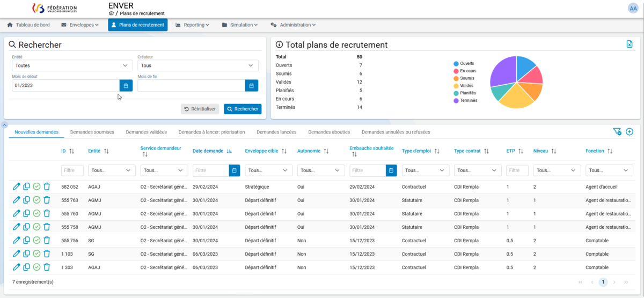Open the Autonomie filter dropdown
Image resolution: width=644 pixels, height=298 pixels.
coord(321,170)
